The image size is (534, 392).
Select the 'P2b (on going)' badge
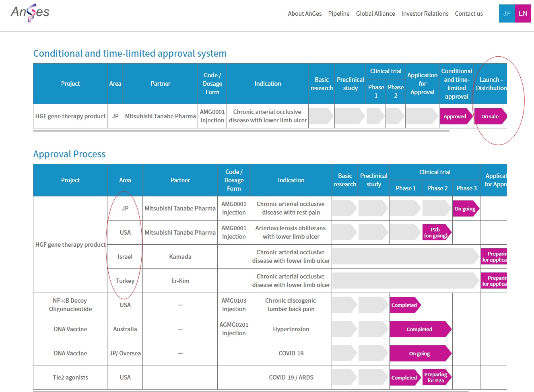pos(437,233)
